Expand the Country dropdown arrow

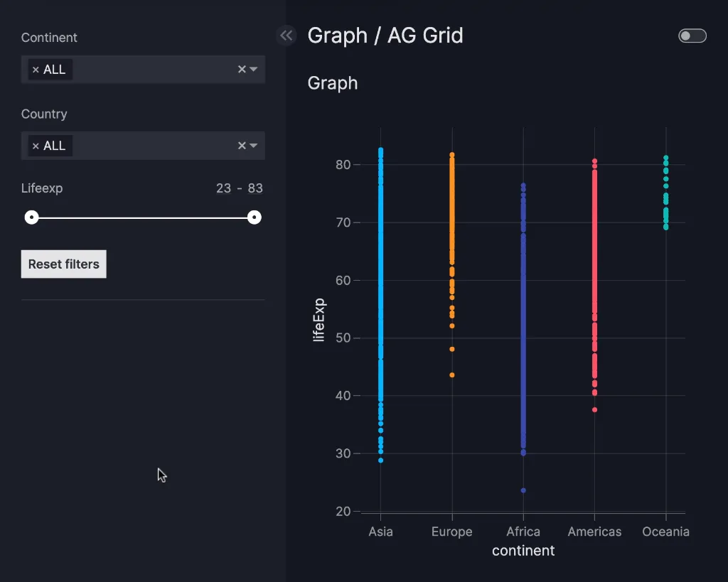coord(254,146)
